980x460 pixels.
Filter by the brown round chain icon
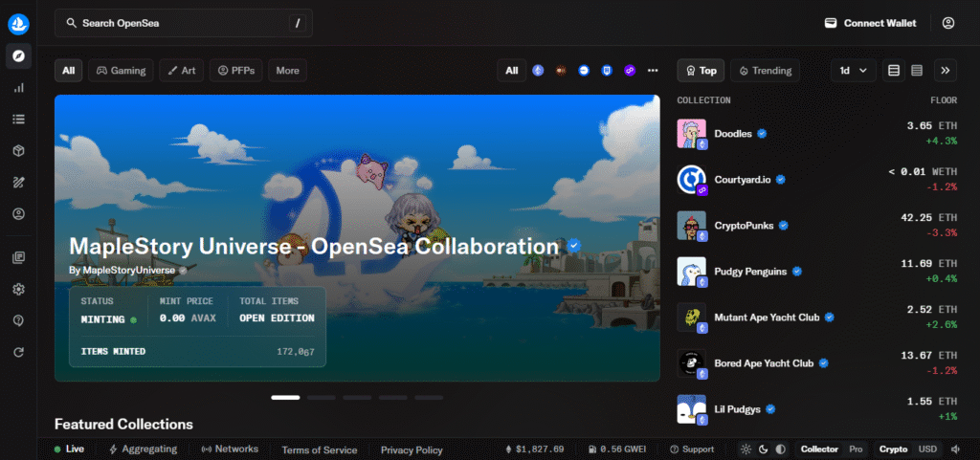pos(561,71)
